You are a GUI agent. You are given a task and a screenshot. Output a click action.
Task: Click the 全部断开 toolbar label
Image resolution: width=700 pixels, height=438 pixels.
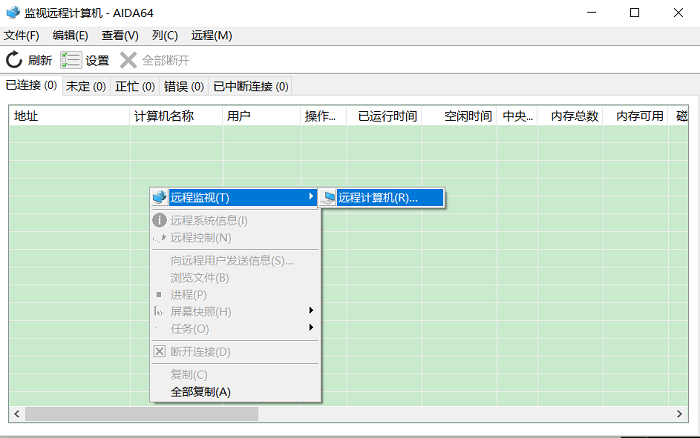(166, 60)
